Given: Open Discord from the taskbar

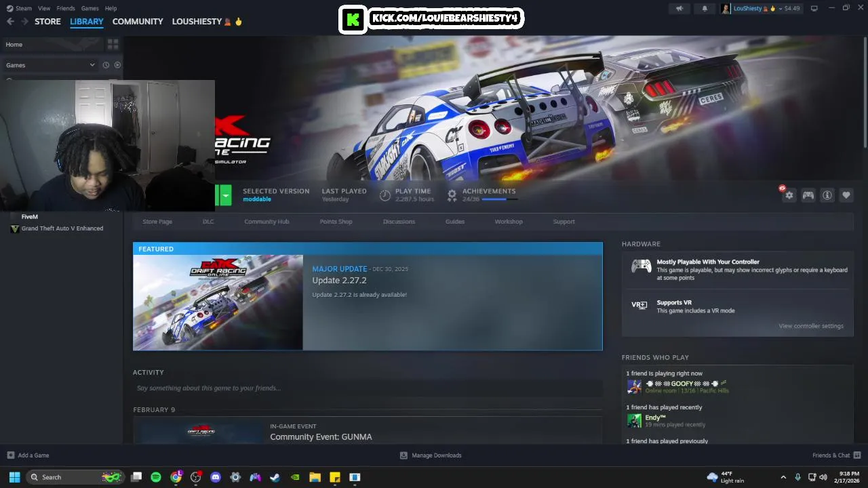Looking at the screenshot, I should coord(216,477).
